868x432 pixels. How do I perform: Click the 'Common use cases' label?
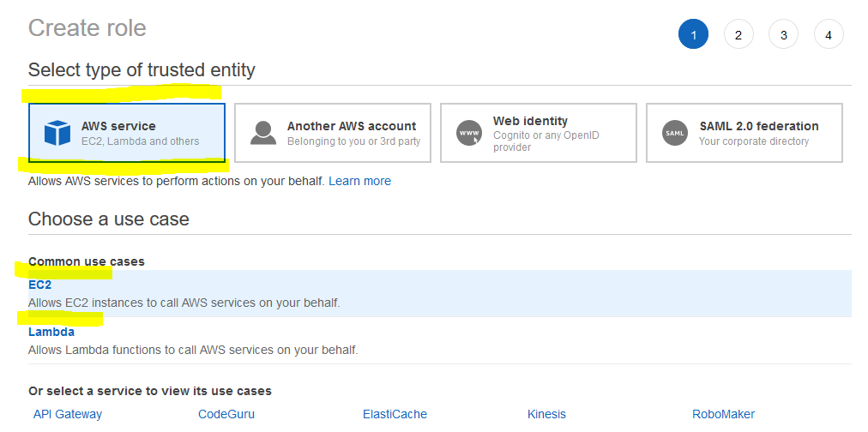click(87, 261)
